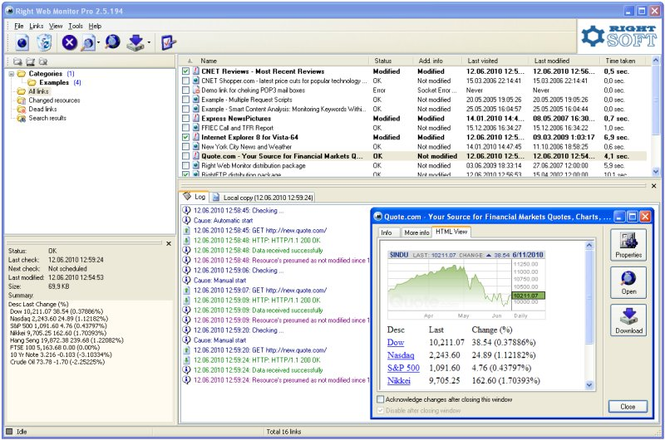Click the globe search browser icon

(112, 42)
